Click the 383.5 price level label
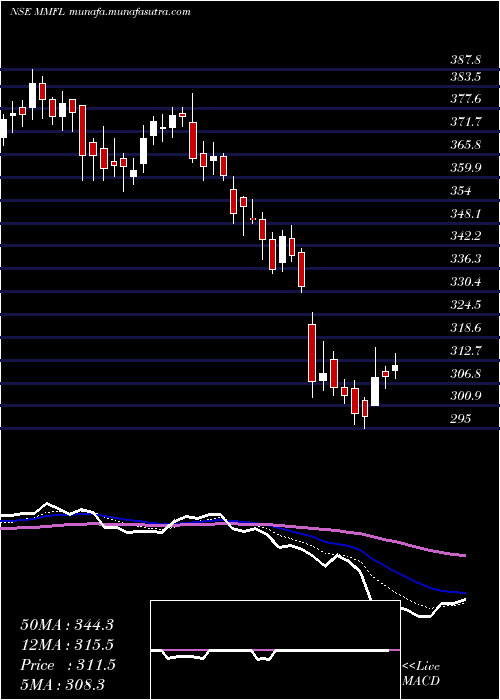This screenshot has height=700, width=500. (x=464, y=77)
